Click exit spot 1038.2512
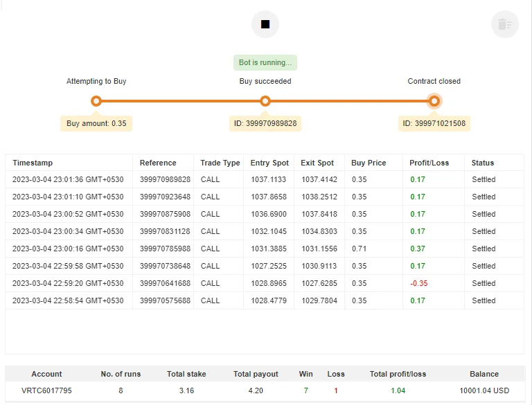This screenshot has height=405, width=532. 319,197
